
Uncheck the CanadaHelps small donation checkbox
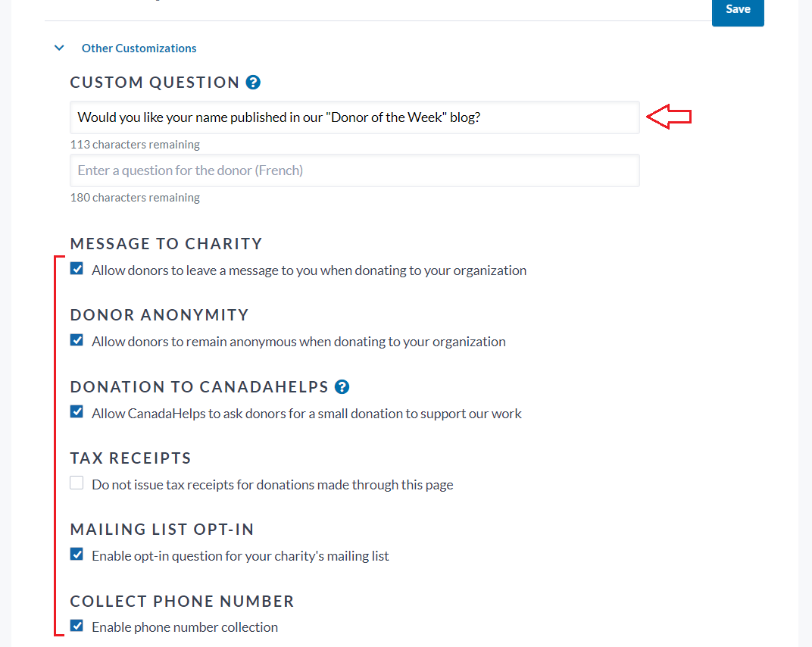(77, 412)
